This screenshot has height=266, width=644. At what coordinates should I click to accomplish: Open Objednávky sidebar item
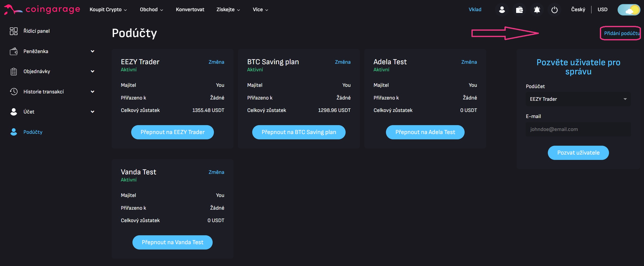tap(37, 71)
